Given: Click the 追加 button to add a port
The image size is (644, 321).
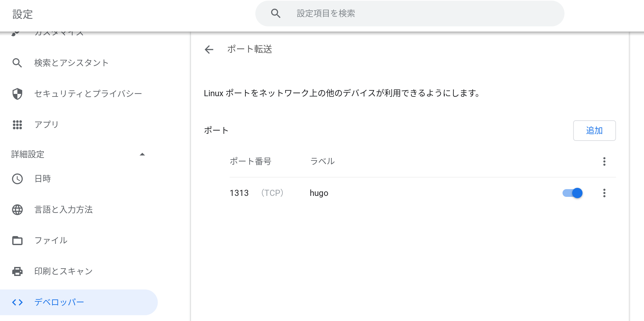Looking at the screenshot, I should click(594, 131).
